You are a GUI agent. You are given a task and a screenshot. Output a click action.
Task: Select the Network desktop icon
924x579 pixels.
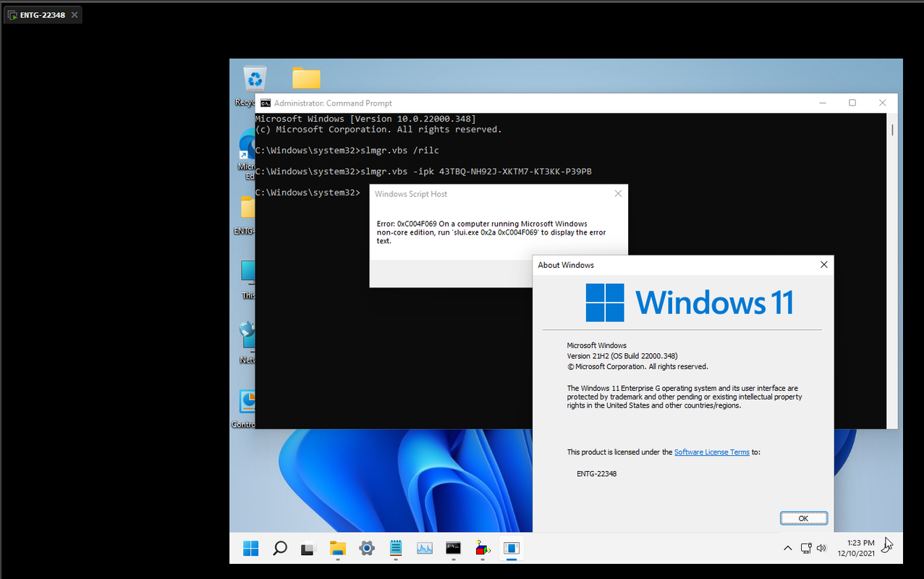point(247,343)
